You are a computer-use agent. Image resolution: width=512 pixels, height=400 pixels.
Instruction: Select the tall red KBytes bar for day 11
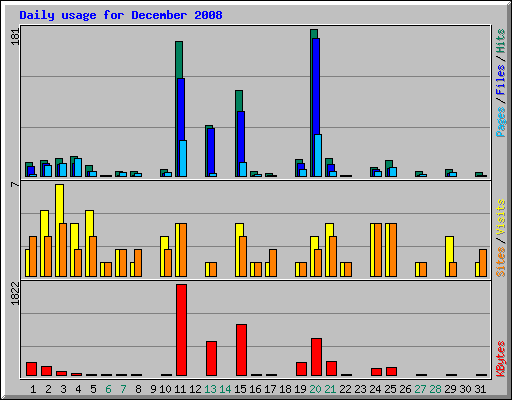coord(181,330)
